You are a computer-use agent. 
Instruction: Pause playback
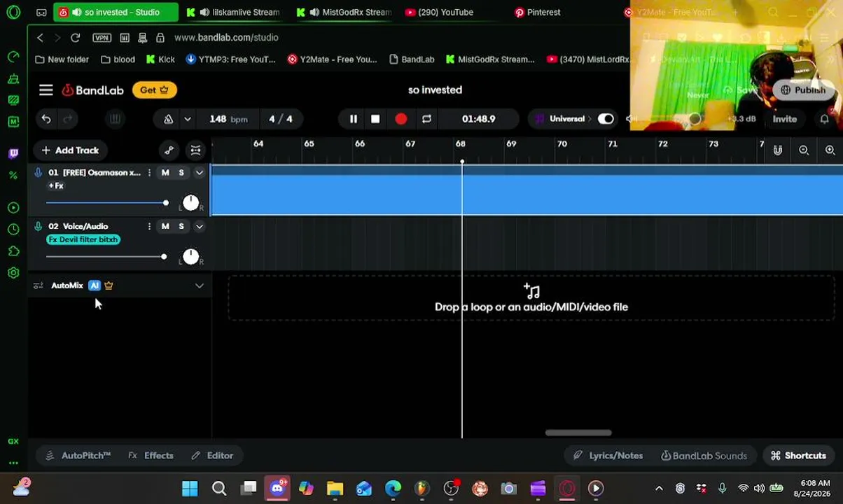tap(354, 119)
